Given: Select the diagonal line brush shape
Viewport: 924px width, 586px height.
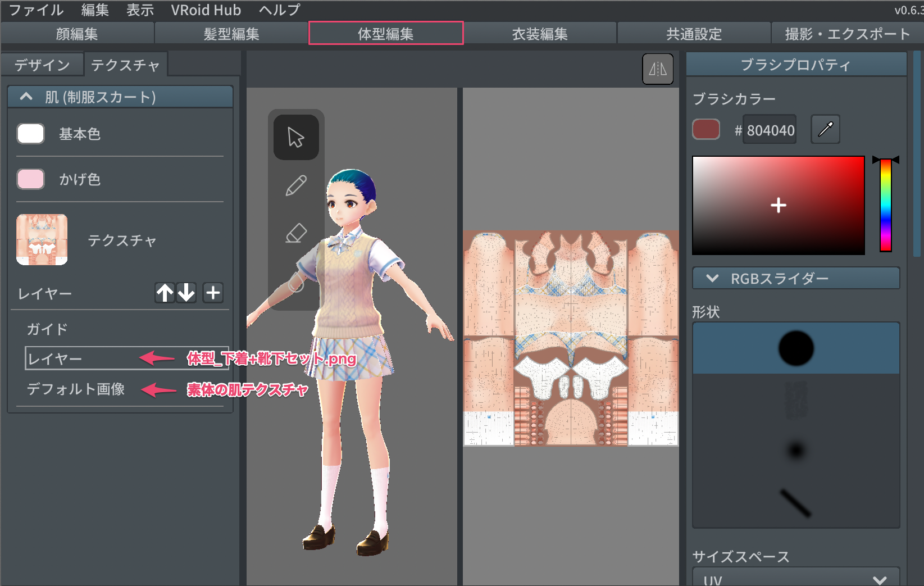Looking at the screenshot, I should [x=796, y=502].
